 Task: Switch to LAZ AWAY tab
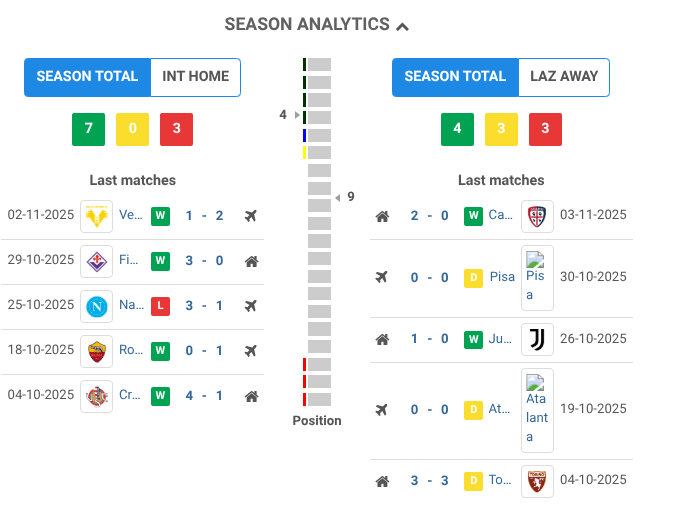(x=564, y=77)
